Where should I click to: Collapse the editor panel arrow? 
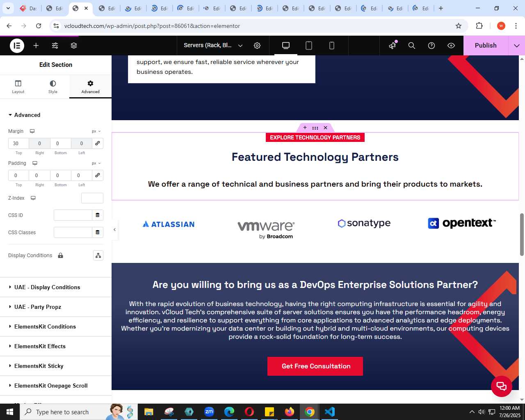(114, 230)
